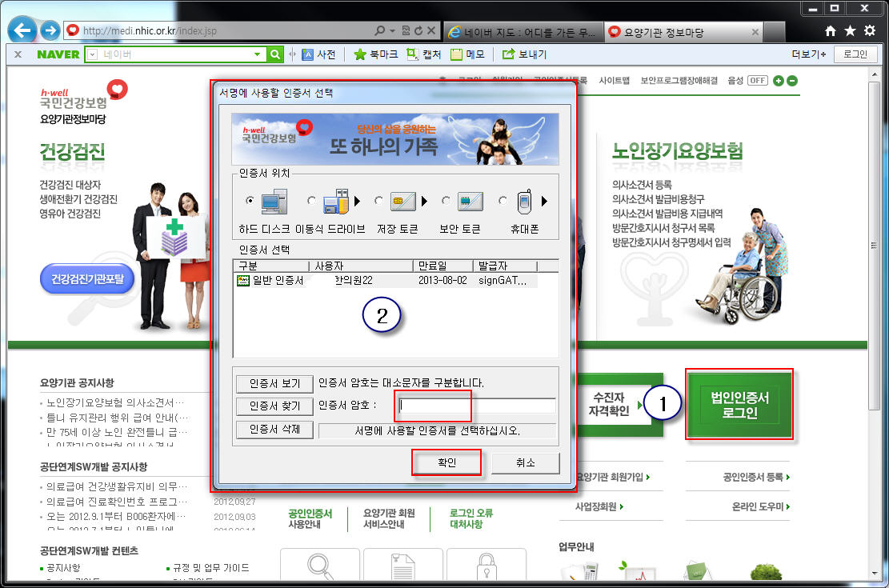Click 인증서 찾기 button
889x588 pixels.
[x=274, y=406]
